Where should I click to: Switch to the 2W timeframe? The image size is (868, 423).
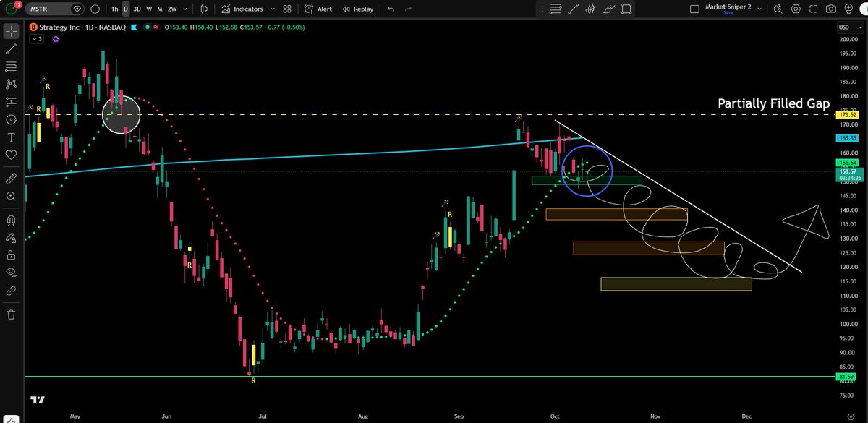point(171,9)
